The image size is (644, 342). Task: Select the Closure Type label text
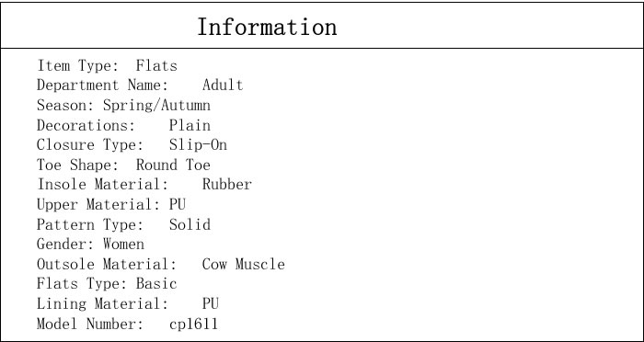[x=90, y=145]
